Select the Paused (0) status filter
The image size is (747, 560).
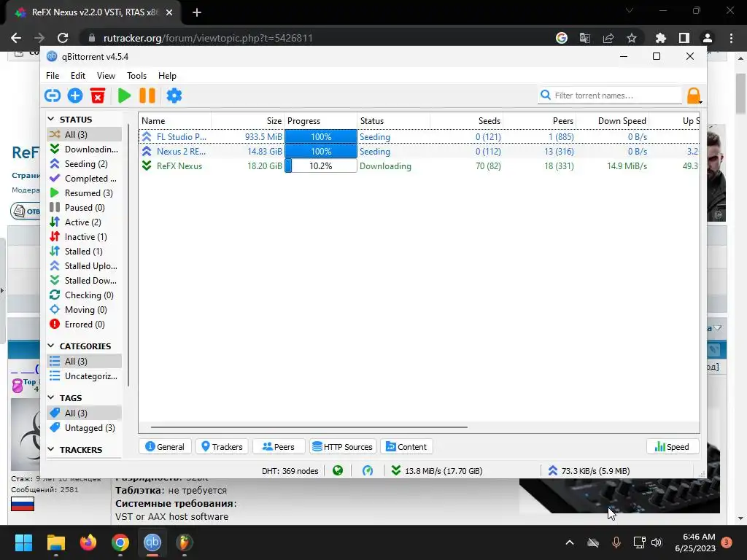coord(85,208)
